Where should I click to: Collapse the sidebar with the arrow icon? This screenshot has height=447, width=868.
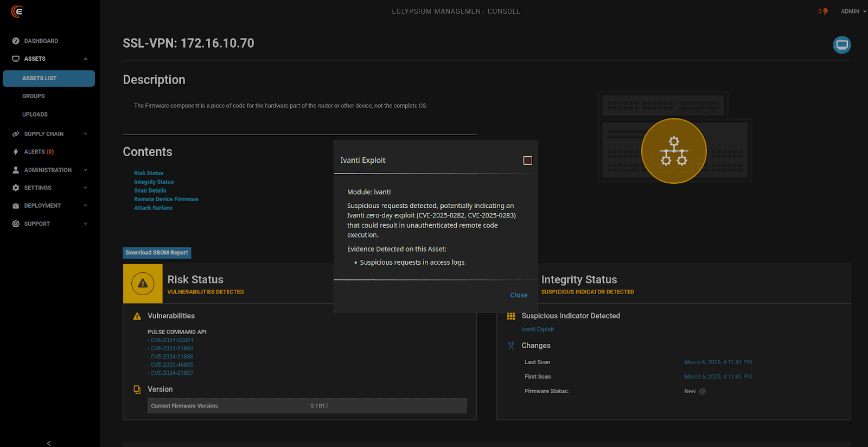click(x=49, y=443)
